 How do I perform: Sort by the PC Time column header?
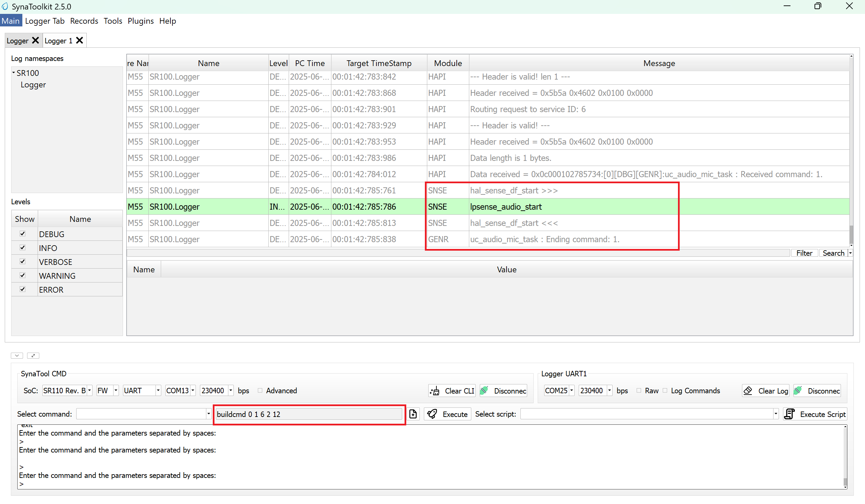click(x=310, y=63)
